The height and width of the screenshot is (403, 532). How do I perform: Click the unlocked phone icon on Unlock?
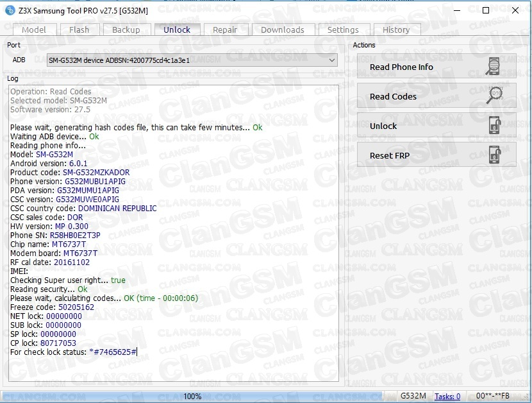tap(495, 125)
